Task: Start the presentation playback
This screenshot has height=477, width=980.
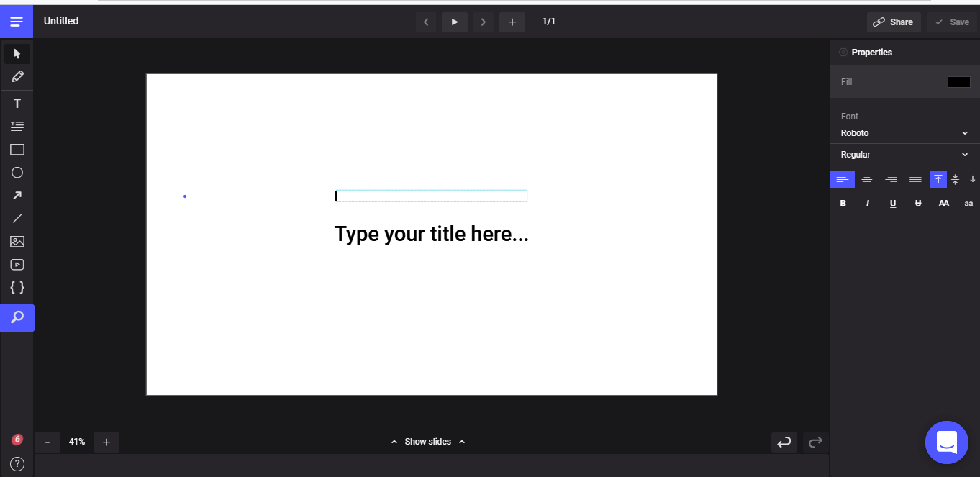Action: click(455, 22)
